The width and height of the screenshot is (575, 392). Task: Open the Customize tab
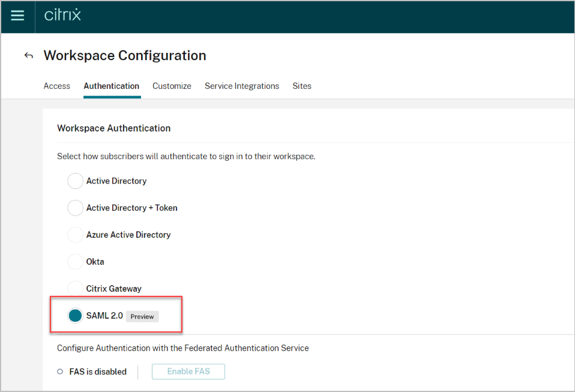click(172, 86)
